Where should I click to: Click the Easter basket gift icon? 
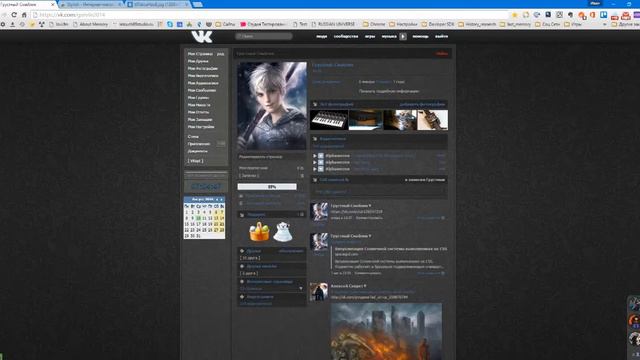pyautogui.click(x=260, y=231)
